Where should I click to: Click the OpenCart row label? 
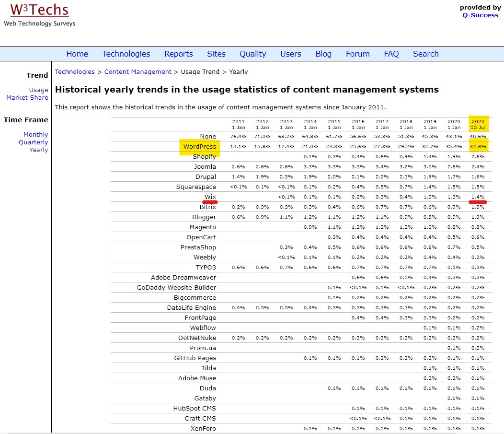tap(201, 237)
